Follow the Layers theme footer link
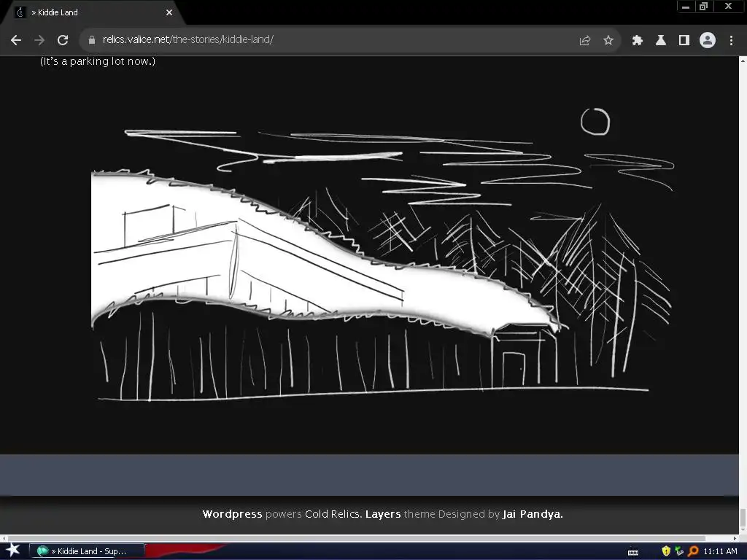747x560 pixels. tap(382, 514)
